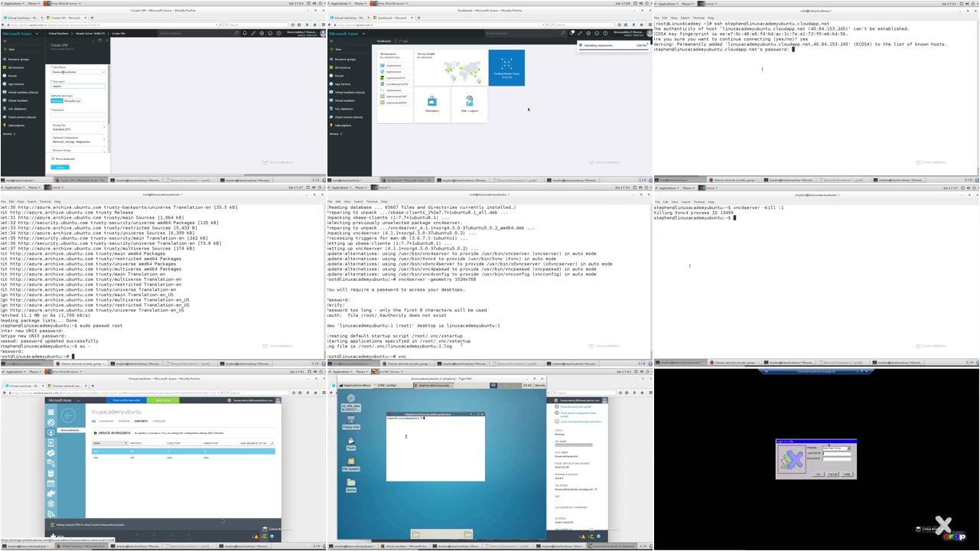
Task: Open Terminal menu in ssh terminal window
Action: pyautogui.click(x=698, y=18)
